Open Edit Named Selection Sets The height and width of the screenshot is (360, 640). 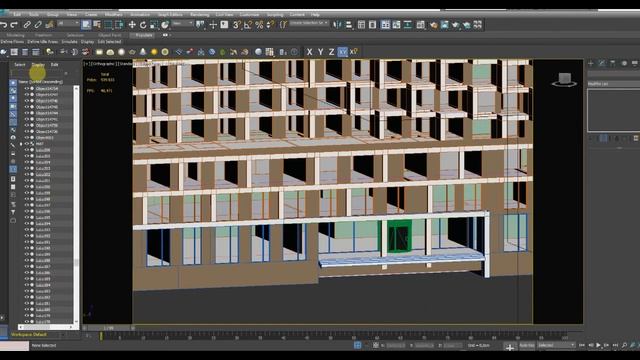283,25
